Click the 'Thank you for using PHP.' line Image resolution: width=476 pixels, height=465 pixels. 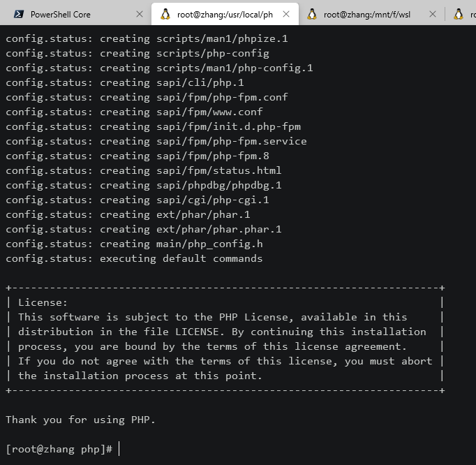coord(80,420)
